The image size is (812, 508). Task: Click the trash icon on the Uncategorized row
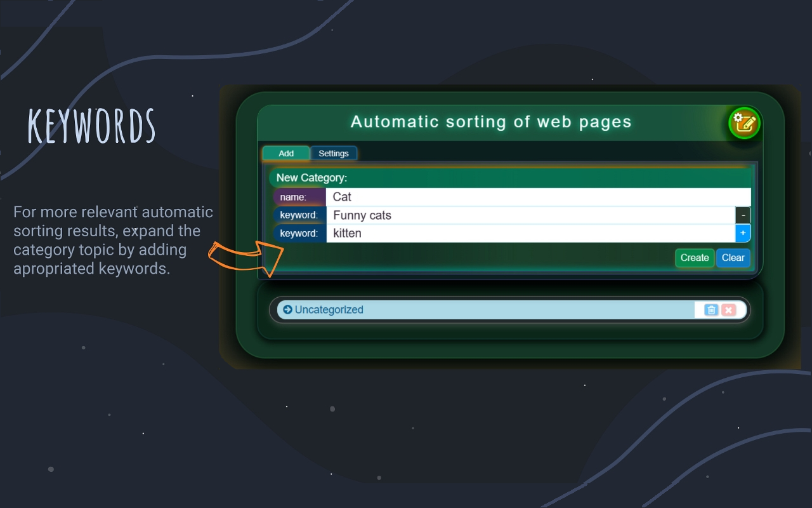coord(710,310)
